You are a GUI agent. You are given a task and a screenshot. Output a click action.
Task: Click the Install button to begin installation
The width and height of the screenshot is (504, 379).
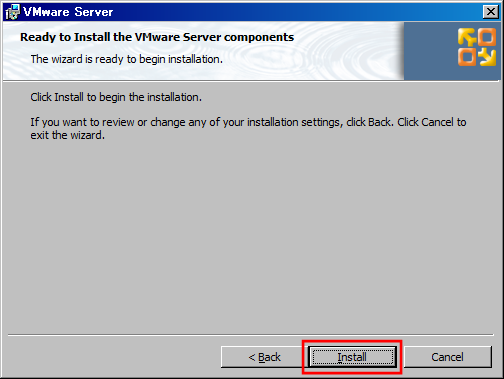pyautogui.click(x=352, y=357)
